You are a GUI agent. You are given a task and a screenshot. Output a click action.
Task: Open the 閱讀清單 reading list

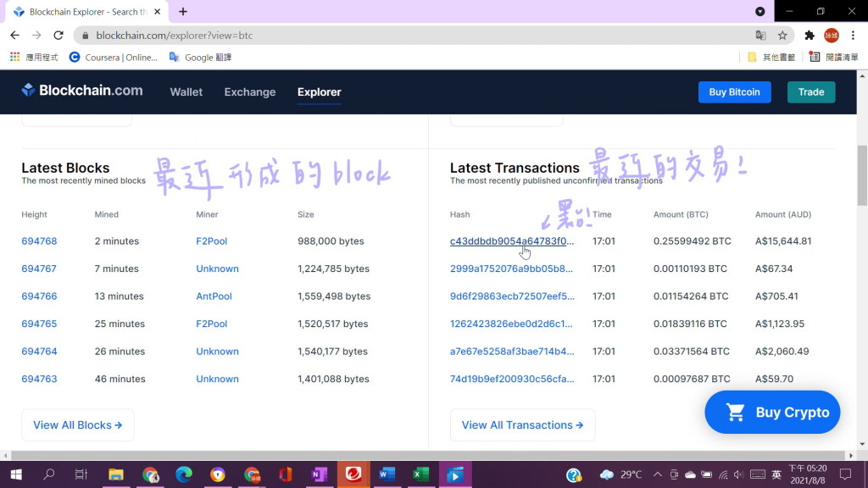(834, 57)
